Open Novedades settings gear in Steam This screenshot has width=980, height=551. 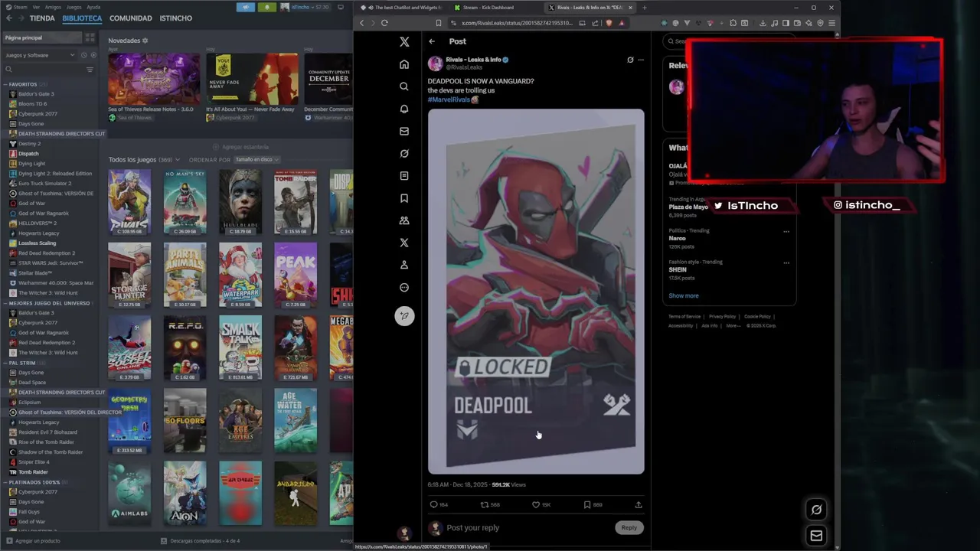pos(145,41)
